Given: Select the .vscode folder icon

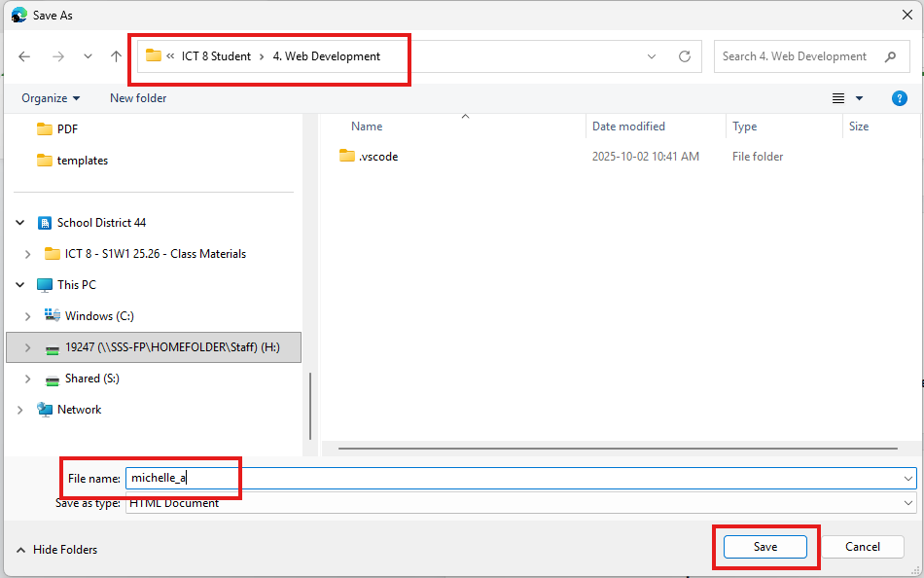Looking at the screenshot, I should (347, 157).
